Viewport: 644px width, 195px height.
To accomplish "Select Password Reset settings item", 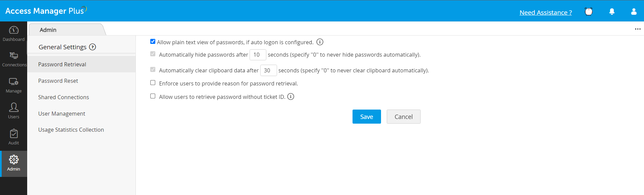I will click(58, 81).
